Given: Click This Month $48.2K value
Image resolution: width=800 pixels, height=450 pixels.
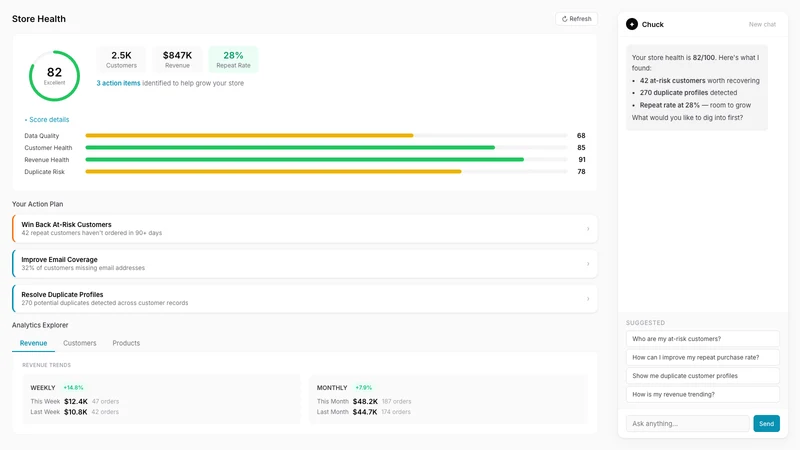Looking at the screenshot, I should [365, 402].
